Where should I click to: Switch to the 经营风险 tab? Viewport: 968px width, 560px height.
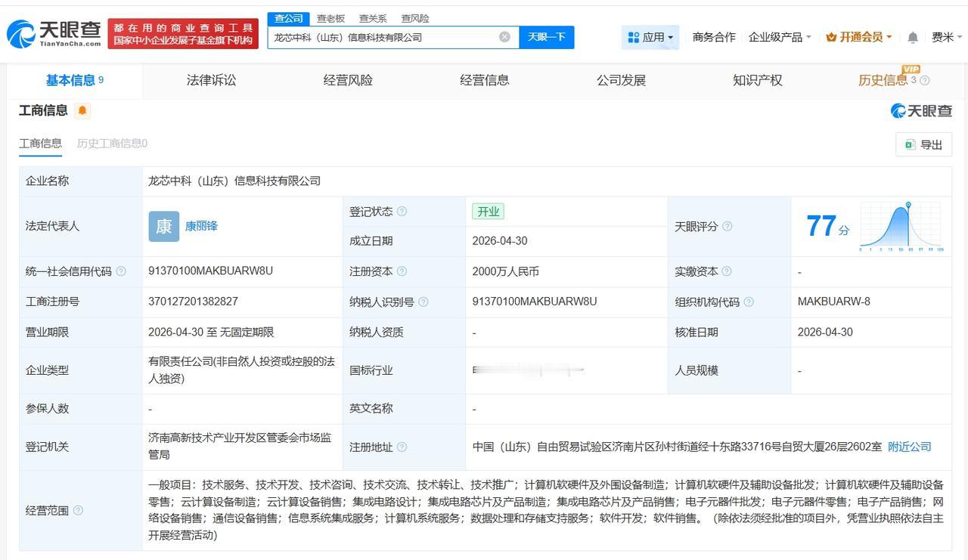[348, 80]
